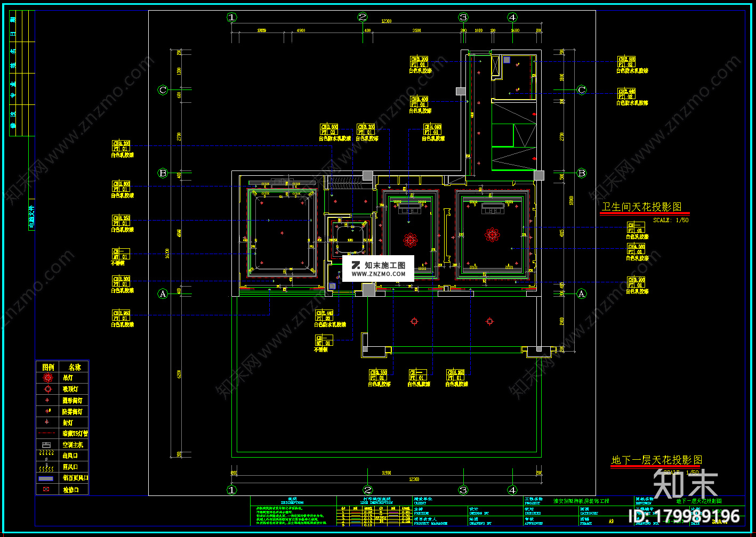Click the 吊灯 legend name text
756x537 pixels.
pos(68,378)
